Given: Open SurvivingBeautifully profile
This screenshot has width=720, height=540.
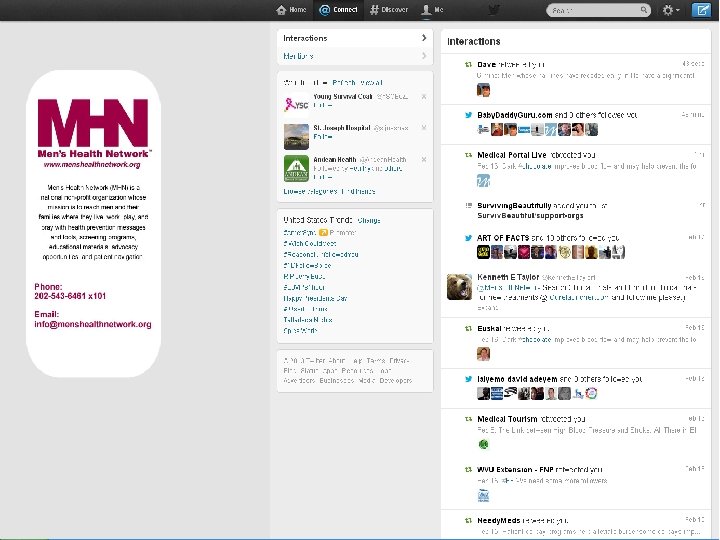Looking at the screenshot, I should coord(514,206).
